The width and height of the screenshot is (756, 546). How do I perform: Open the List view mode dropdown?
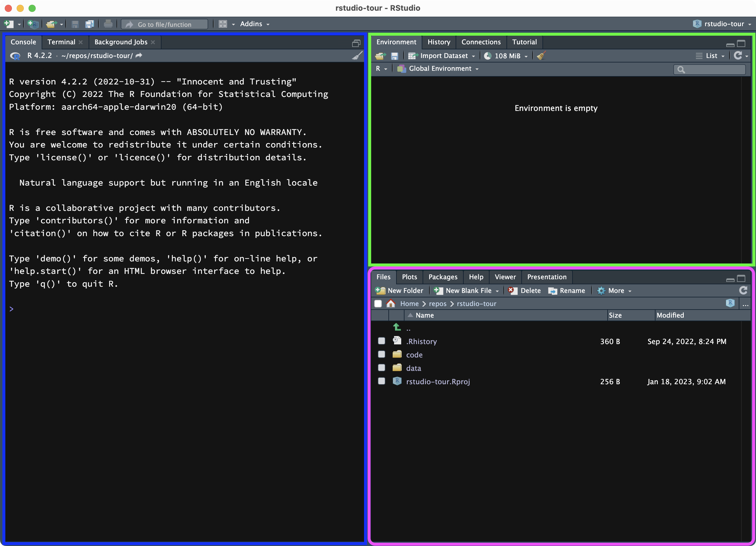click(710, 56)
